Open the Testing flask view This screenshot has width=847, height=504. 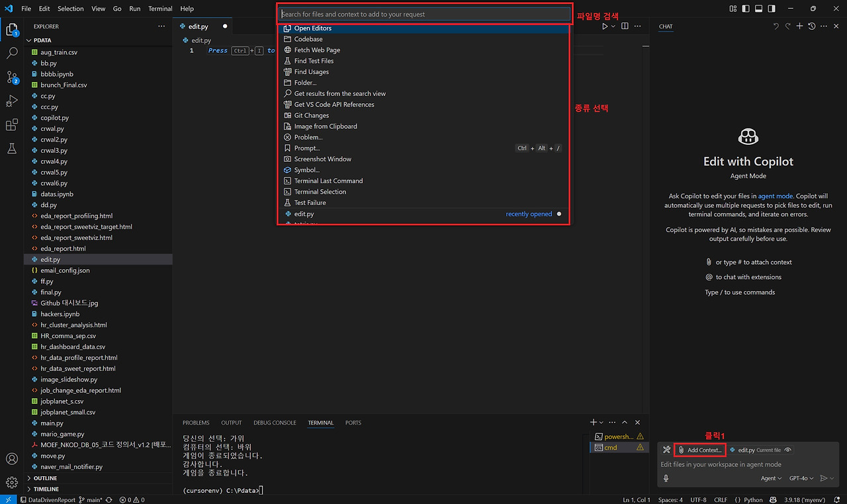click(x=12, y=149)
